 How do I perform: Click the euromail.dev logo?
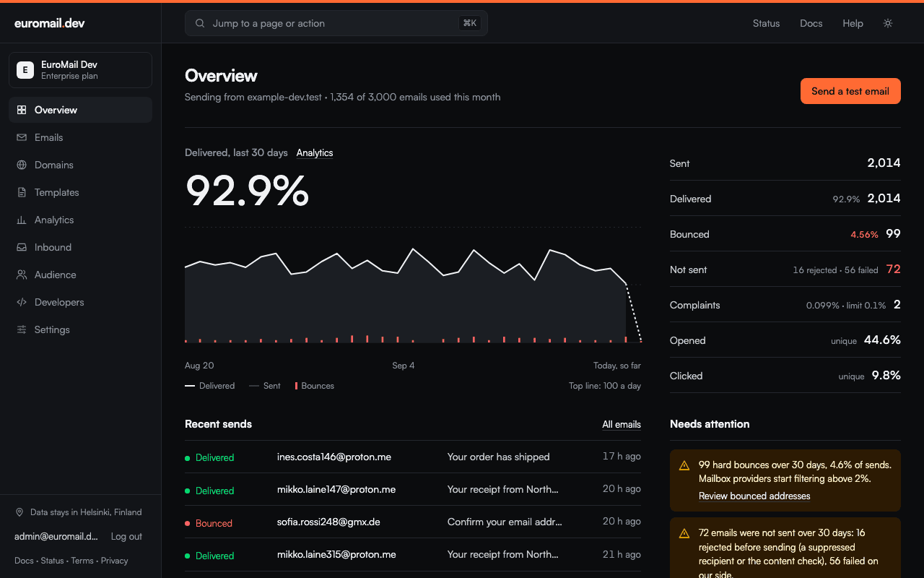point(50,23)
